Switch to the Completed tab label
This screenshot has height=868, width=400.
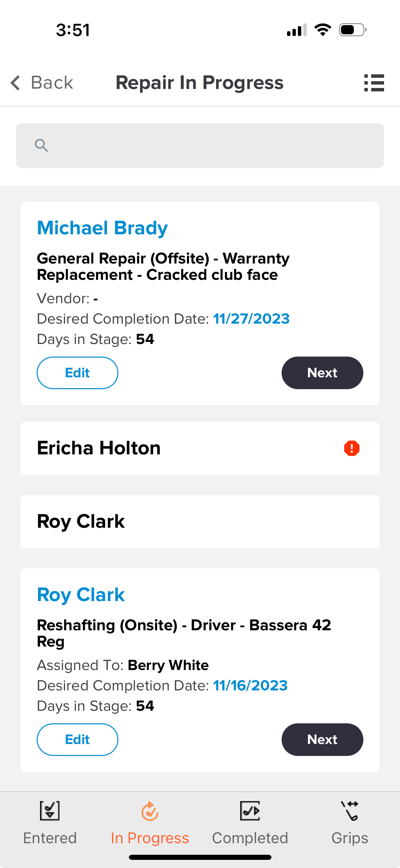(250, 838)
